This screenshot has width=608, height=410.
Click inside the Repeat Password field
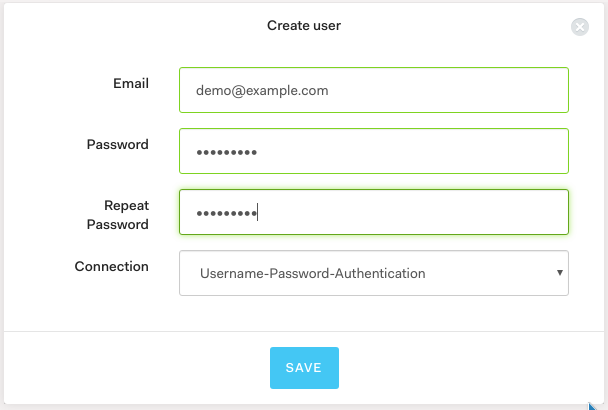374,212
